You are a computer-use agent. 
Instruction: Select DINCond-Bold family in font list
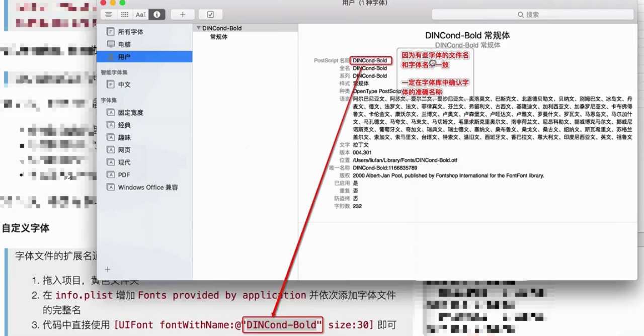click(222, 28)
